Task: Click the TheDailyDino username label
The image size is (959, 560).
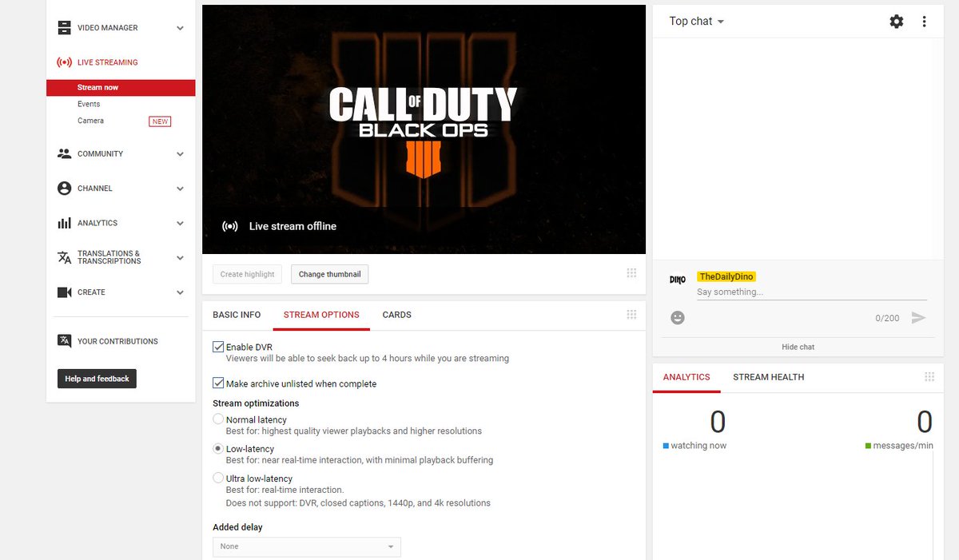Action: [x=726, y=276]
